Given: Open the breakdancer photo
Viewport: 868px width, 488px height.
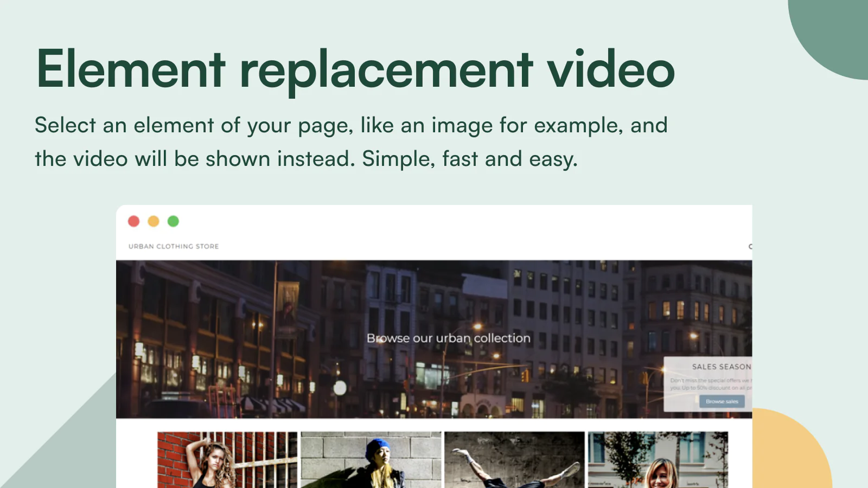Looking at the screenshot, I should (x=514, y=460).
